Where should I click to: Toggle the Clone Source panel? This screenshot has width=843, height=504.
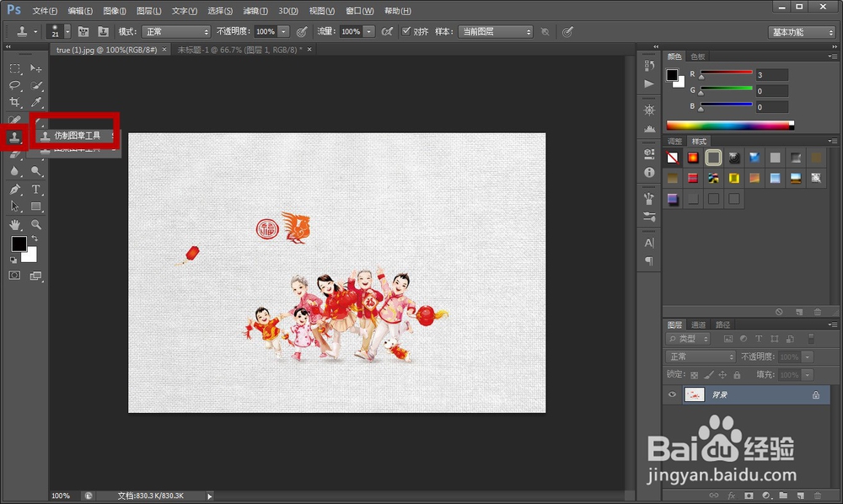click(x=103, y=32)
